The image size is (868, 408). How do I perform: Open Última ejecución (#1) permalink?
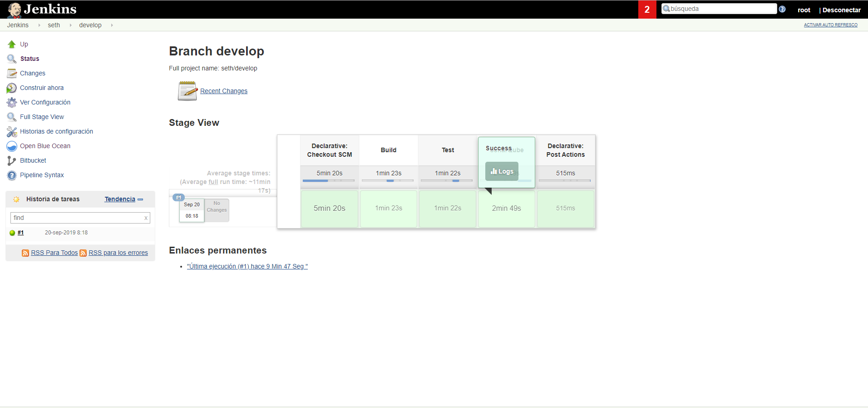[247, 266]
